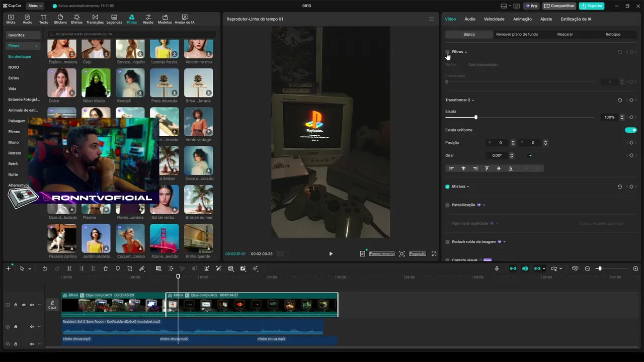Open the preview panel options menu
This screenshot has height=362, width=644.
tap(431, 19)
